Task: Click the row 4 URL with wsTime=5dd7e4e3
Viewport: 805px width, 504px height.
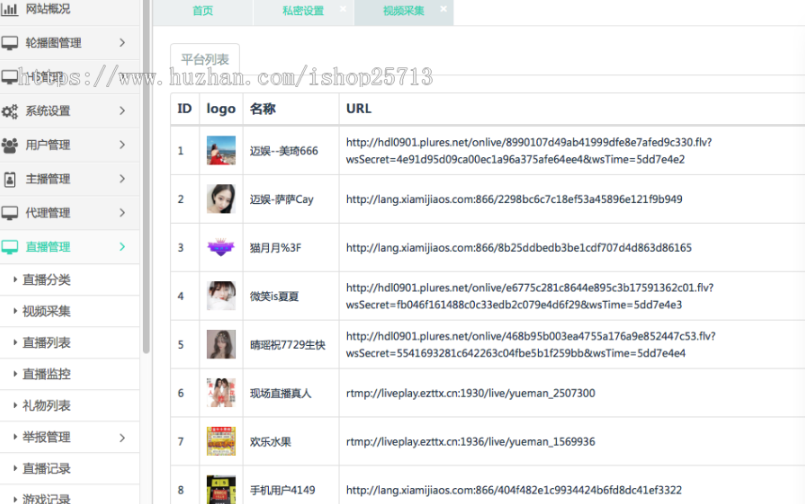Action: (530, 296)
